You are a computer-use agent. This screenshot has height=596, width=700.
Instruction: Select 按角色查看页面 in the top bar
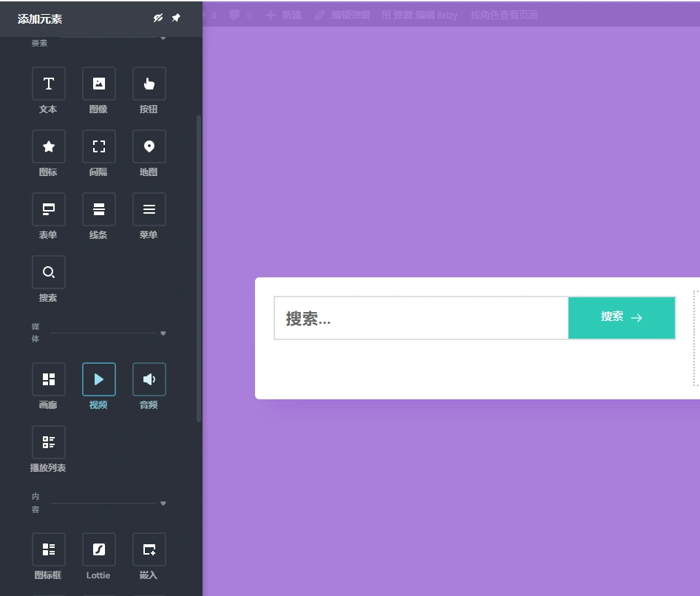point(503,14)
